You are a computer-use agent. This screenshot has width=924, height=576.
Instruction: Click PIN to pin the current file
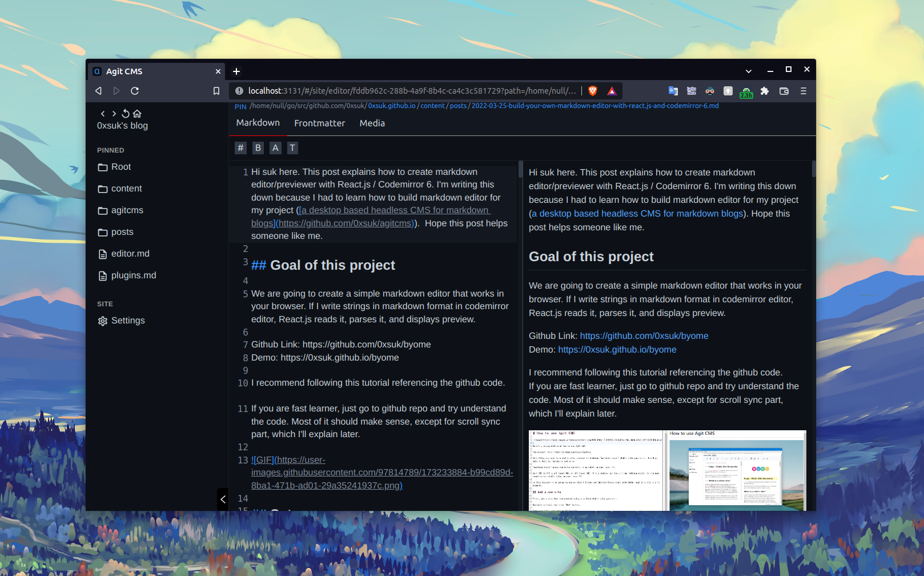240,106
